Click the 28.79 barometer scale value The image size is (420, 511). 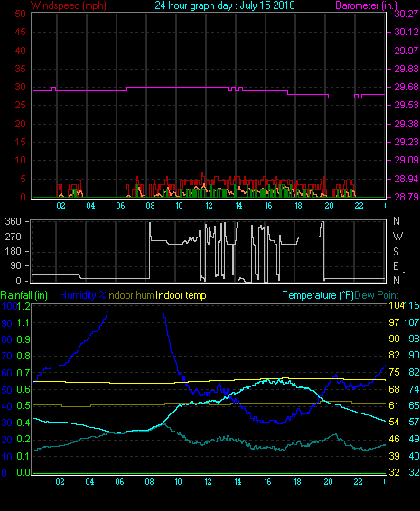tap(406, 197)
